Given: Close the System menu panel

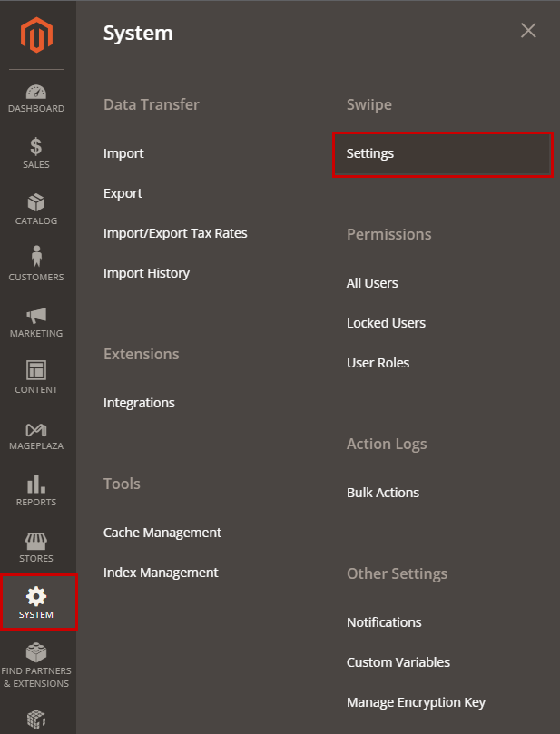Looking at the screenshot, I should point(528,31).
